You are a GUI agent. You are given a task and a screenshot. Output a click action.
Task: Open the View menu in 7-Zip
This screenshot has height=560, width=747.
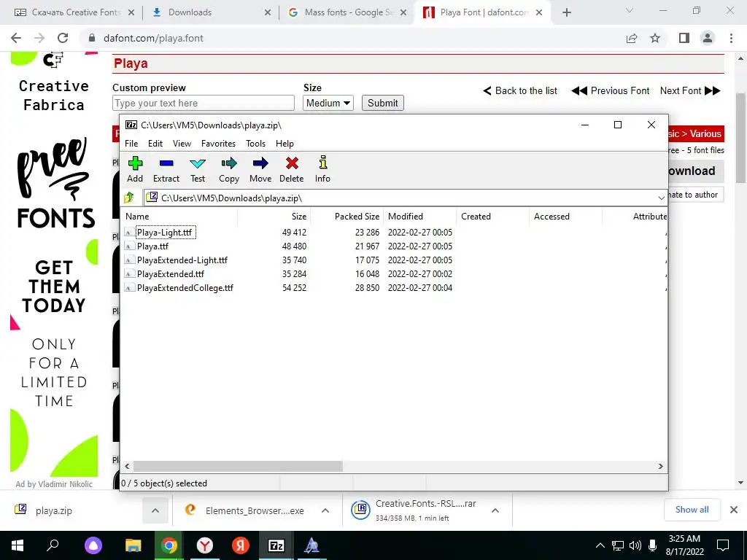point(182,144)
